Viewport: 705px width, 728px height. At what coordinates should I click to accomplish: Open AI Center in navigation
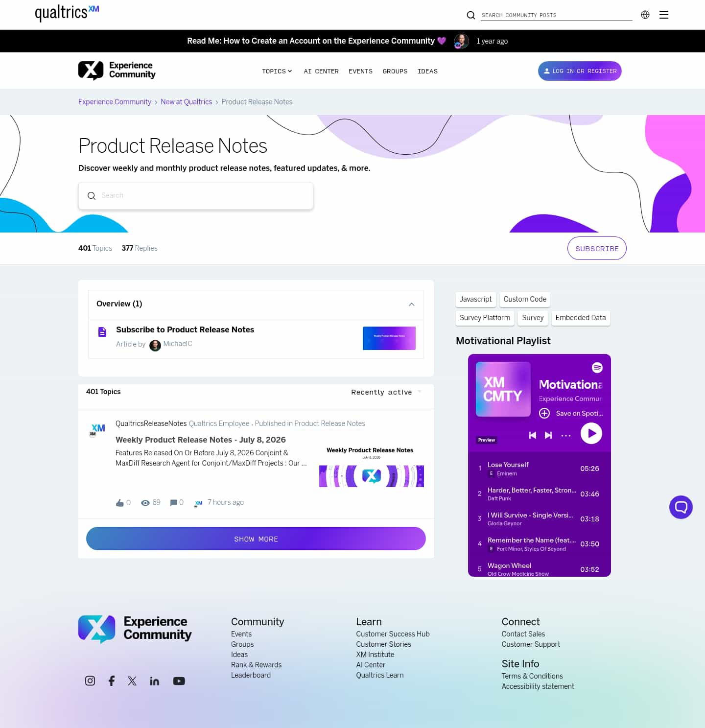point(321,71)
